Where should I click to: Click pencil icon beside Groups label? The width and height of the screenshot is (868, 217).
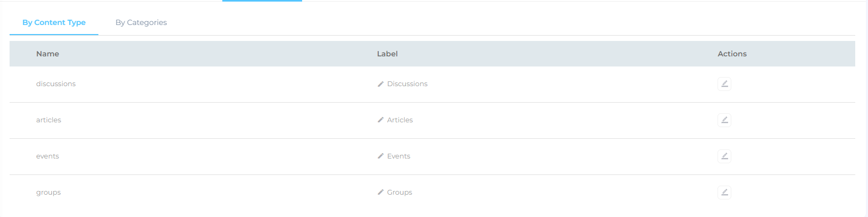[x=381, y=193]
